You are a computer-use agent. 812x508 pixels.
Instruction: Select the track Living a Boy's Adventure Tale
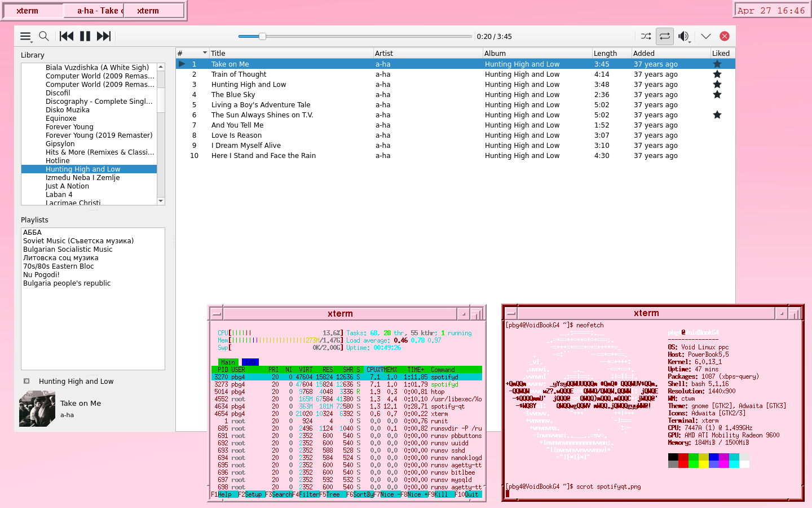pos(456,104)
